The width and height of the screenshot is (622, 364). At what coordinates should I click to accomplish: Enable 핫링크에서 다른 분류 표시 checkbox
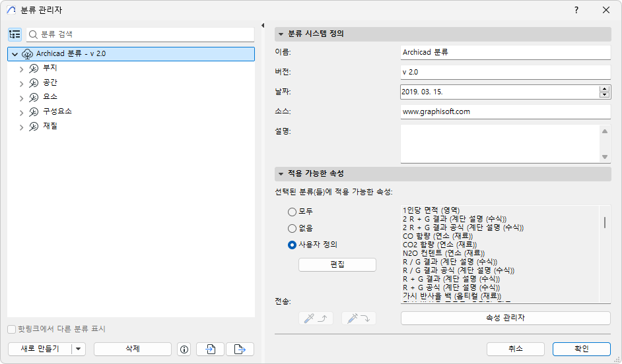tap(12, 329)
